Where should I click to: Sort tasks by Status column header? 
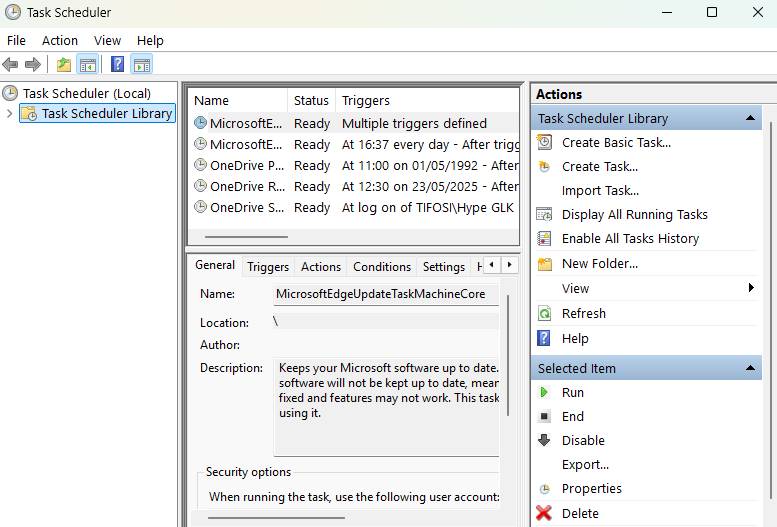point(311,101)
